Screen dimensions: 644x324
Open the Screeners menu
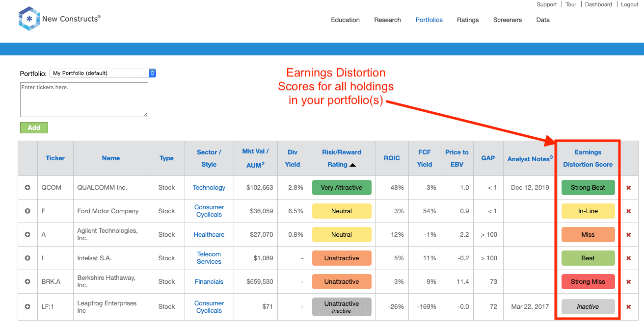click(x=508, y=20)
